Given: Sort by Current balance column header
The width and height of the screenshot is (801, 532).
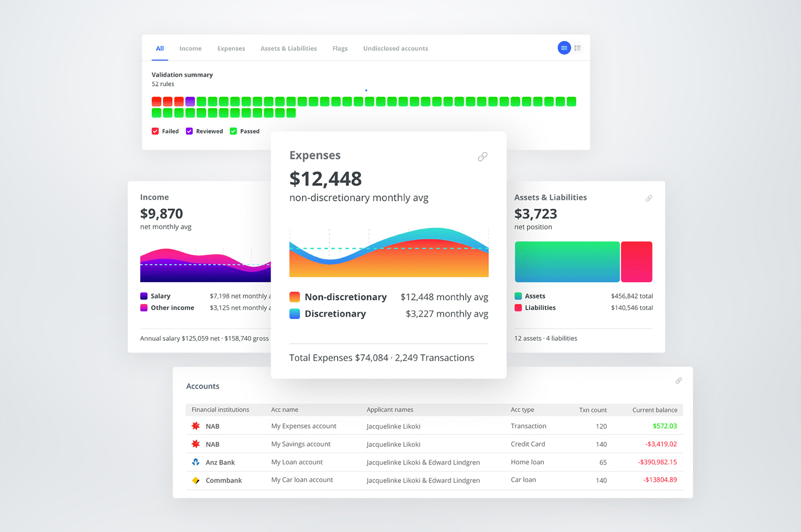Looking at the screenshot, I should coord(655,410).
